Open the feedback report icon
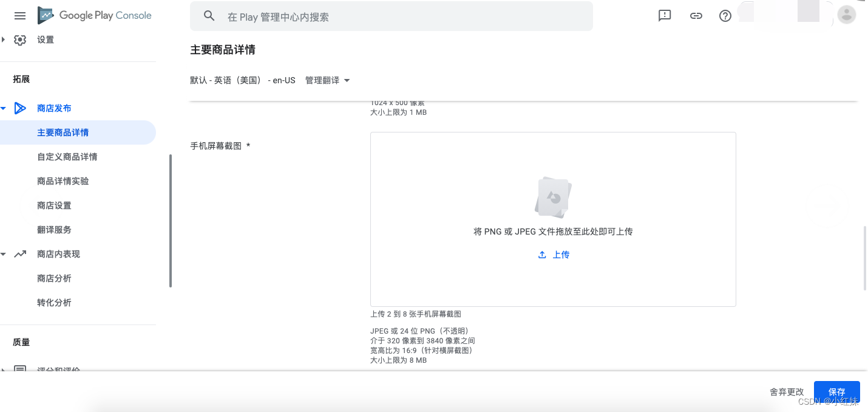Image resolution: width=868 pixels, height=412 pixels. (x=664, y=16)
